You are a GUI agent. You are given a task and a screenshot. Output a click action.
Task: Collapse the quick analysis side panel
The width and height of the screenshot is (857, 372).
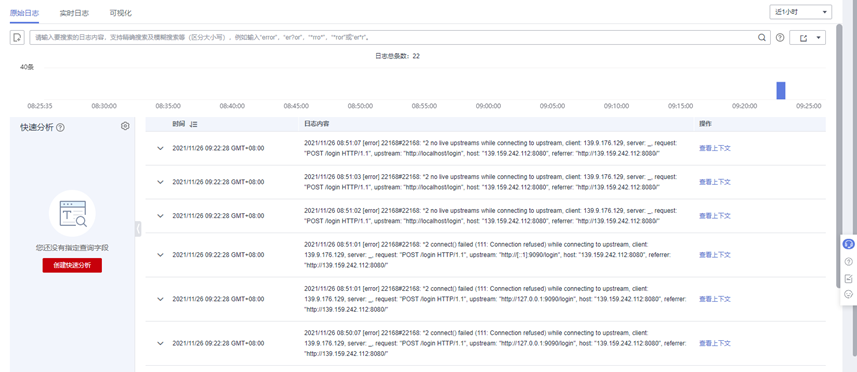pos(138,228)
